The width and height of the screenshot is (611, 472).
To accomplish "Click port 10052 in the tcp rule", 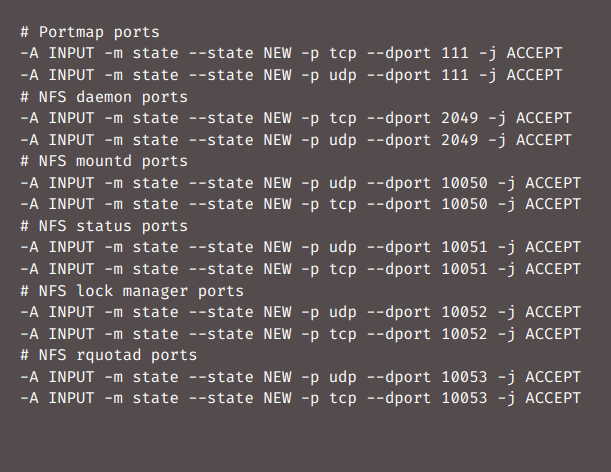I will (464, 334).
